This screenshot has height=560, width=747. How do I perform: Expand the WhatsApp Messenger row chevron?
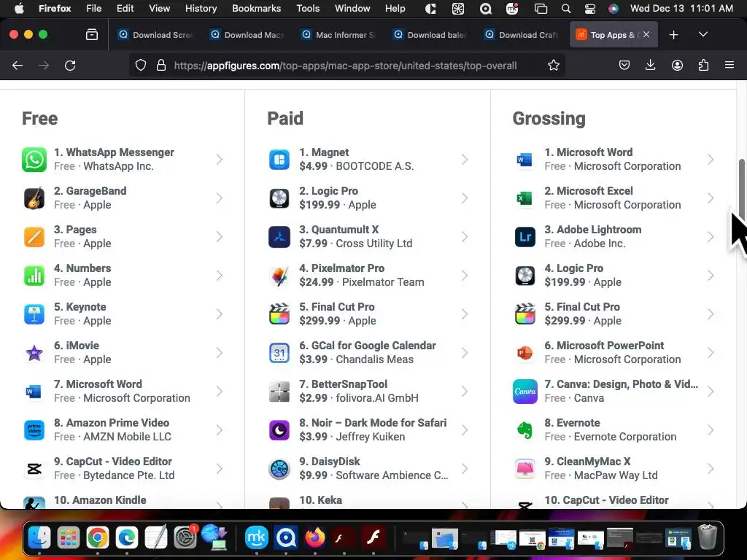(219, 160)
